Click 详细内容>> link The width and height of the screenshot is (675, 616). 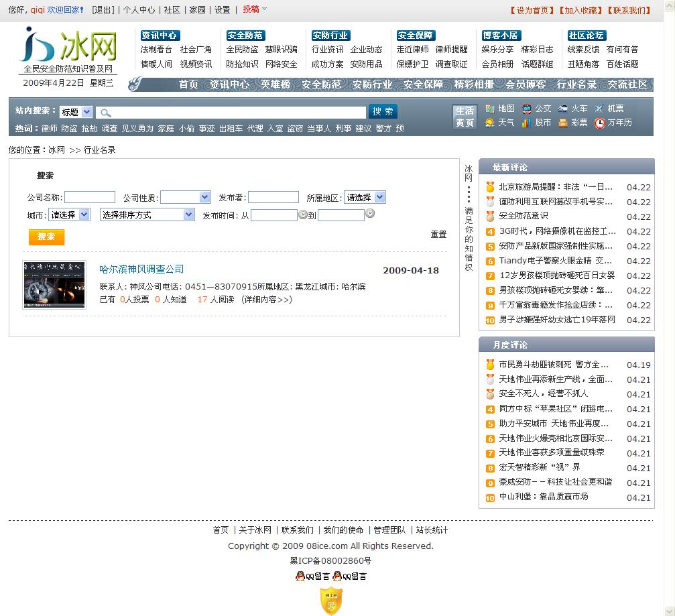click(x=267, y=300)
